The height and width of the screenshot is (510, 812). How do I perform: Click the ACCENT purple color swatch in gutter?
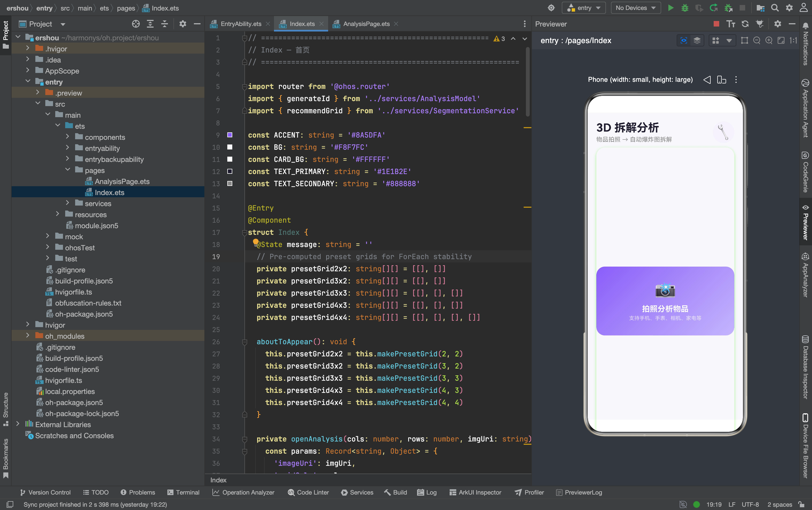coord(230,135)
